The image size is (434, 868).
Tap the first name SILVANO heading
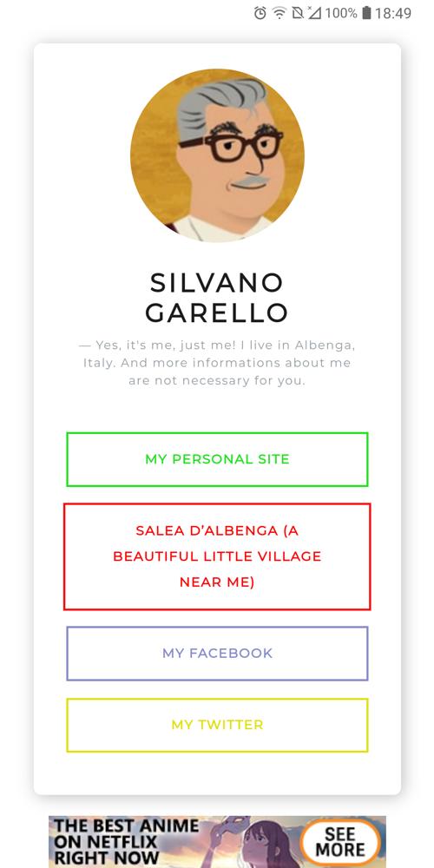tap(217, 283)
